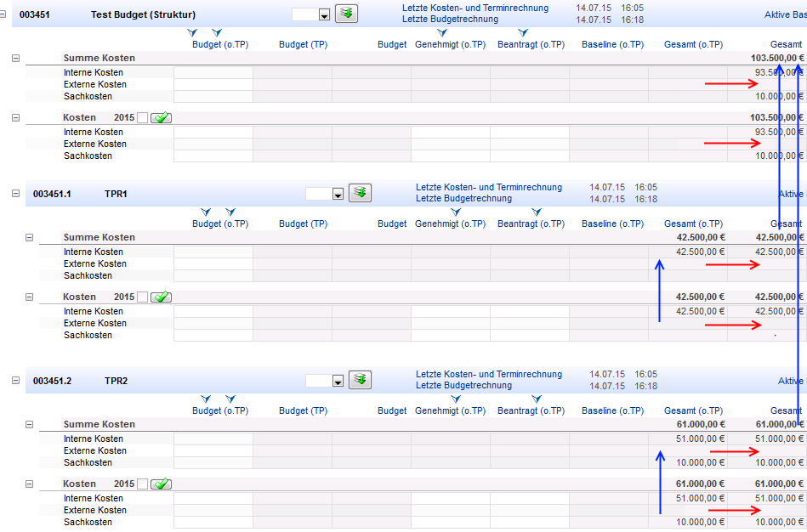
Task: Click the Gesamt (o.TP) column header in TPR2
Action: [693, 410]
